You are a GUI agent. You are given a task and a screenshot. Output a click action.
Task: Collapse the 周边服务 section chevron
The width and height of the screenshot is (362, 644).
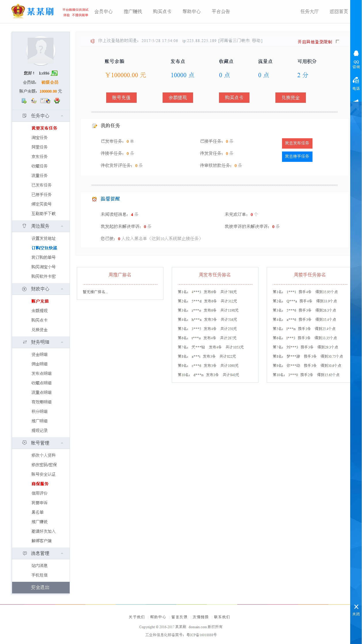point(62,226)
